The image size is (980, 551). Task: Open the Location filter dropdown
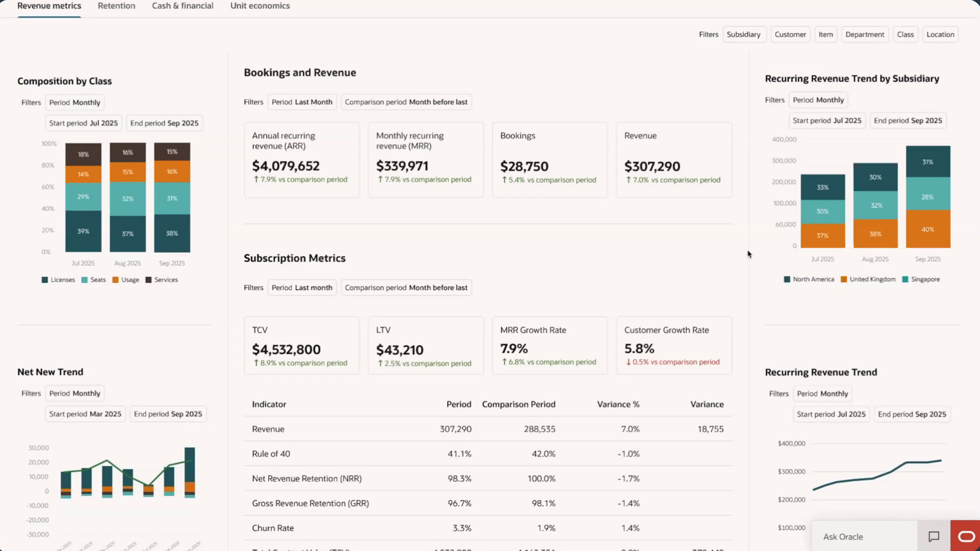click(x=940, y=34)
